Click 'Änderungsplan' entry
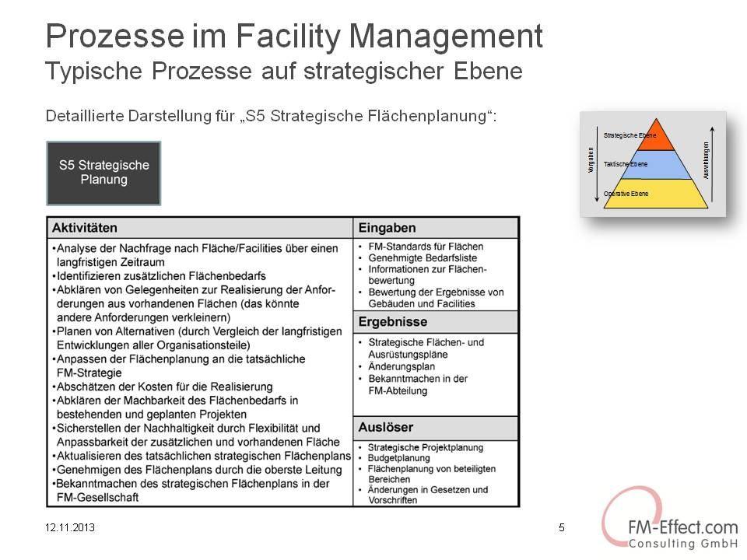Screen dimensions: 747x560 tap(397, 366)
